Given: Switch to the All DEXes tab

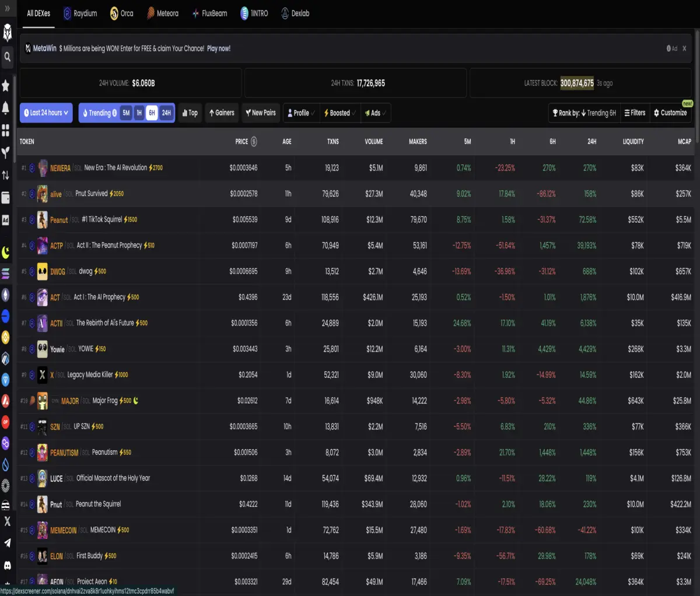Looking at the screenshot, I should tap(38, 13).
